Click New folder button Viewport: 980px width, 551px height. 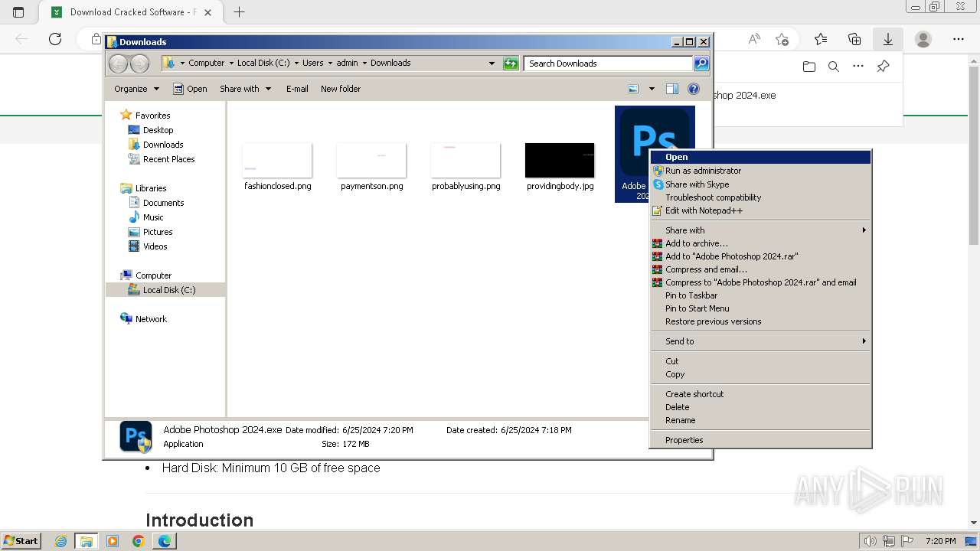pos(341,89)
